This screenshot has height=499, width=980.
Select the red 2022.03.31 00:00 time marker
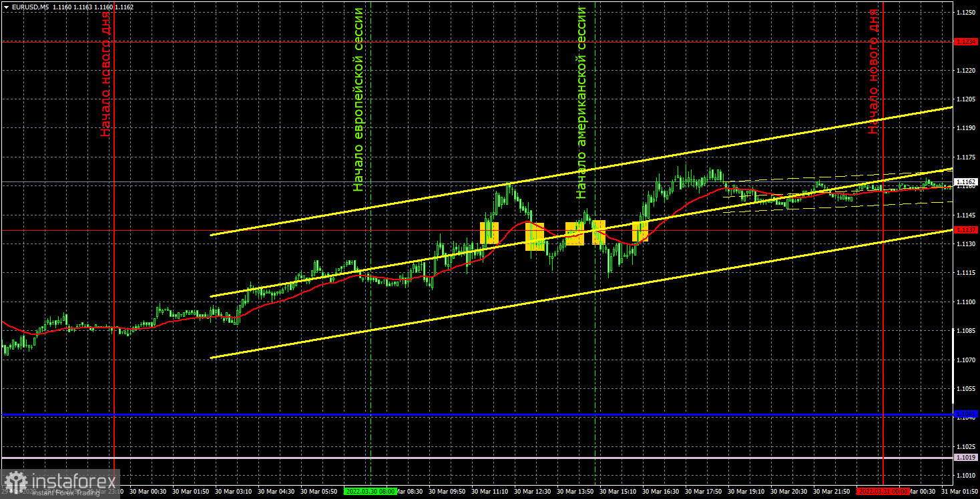[x=883, y=491]
